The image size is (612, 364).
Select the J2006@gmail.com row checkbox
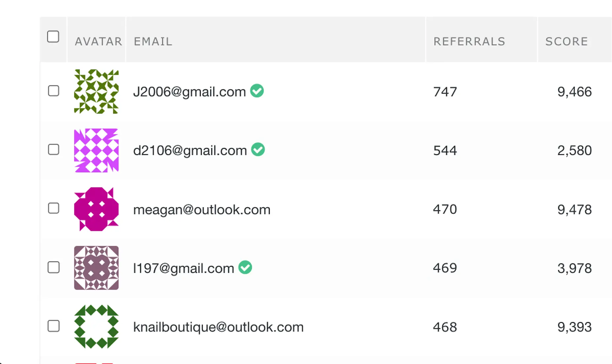coord(53,91)
